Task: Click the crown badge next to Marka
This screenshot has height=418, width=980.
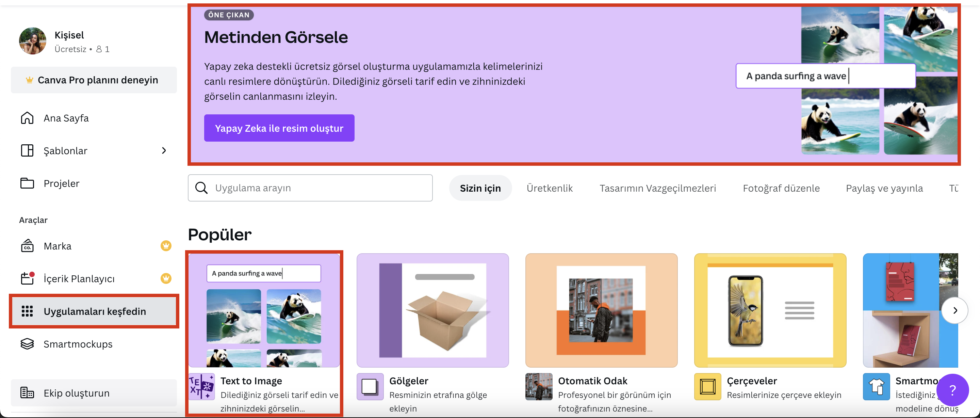Action: 166,246
